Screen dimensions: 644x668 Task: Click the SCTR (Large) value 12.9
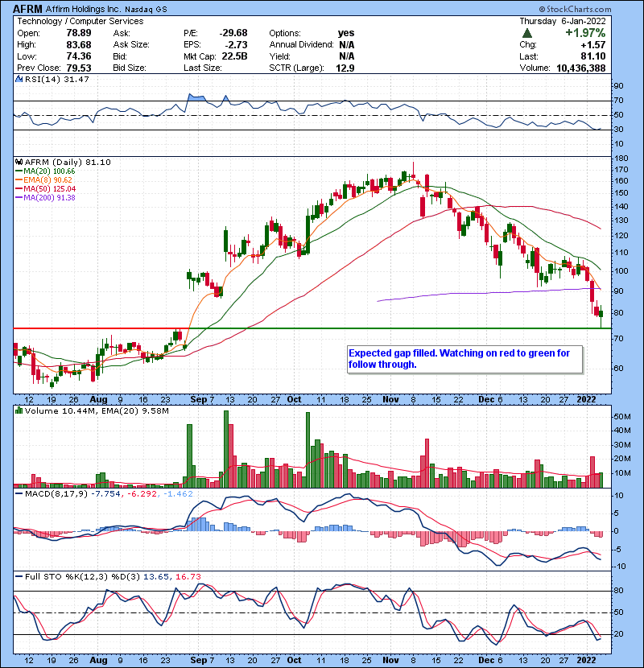pos(345,68)
